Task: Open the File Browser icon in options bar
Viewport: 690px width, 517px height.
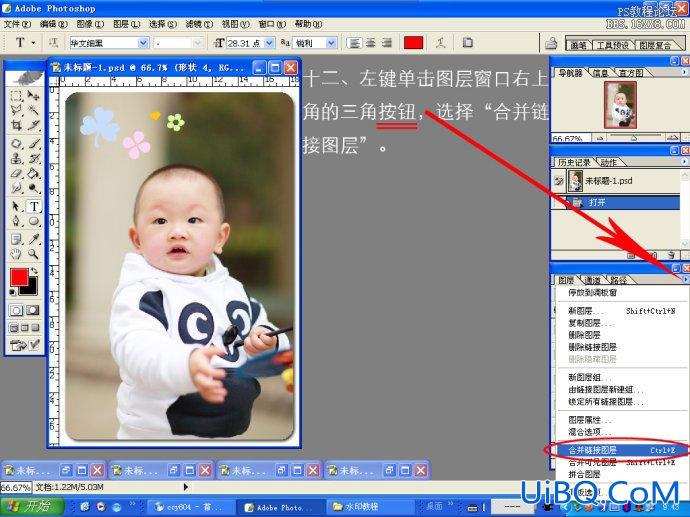Action: pyautogui.click(x=551, y=43)
